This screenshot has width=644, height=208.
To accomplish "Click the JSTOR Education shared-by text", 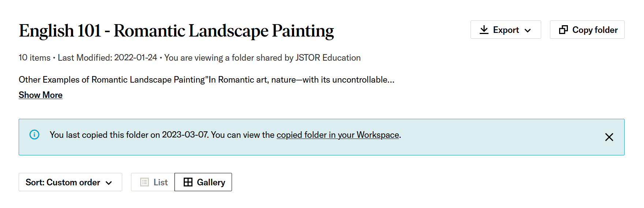I will [x=327, y=58].
